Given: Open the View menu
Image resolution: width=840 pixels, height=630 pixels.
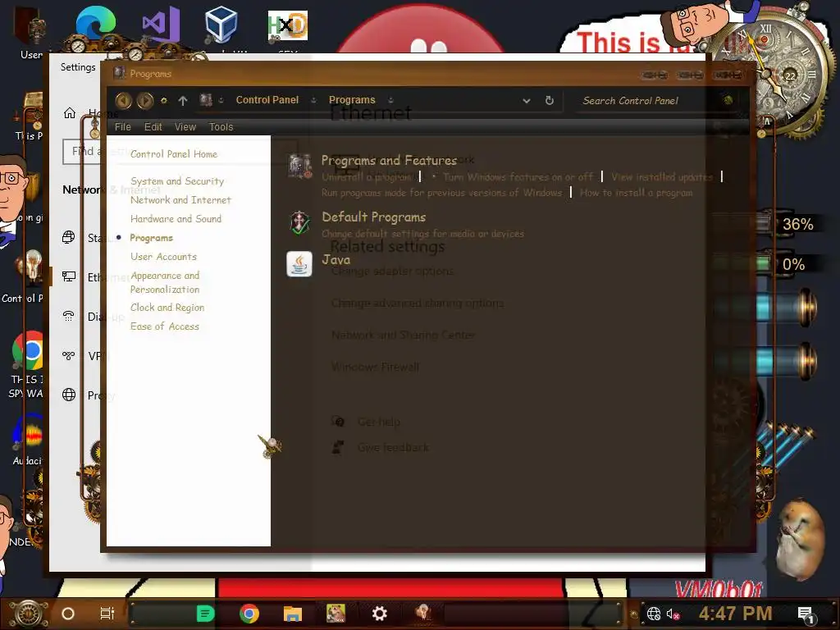Looking at the screenshot, I should [185, 127].
